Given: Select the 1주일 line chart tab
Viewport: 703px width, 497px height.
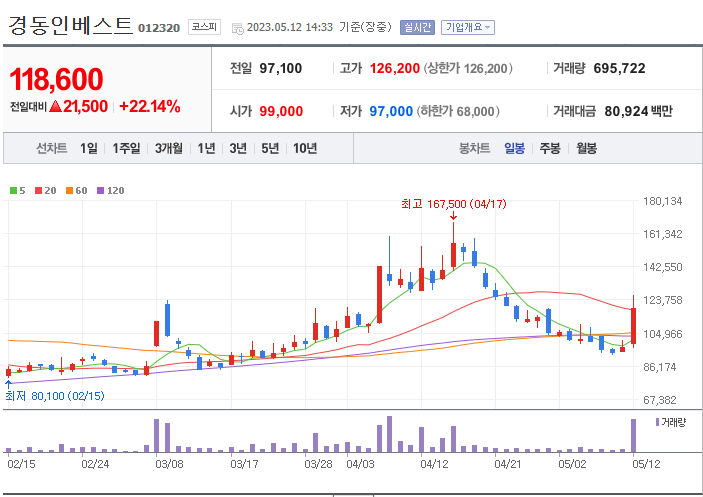Looking at the screenshot, I should (x=126, y=148).
